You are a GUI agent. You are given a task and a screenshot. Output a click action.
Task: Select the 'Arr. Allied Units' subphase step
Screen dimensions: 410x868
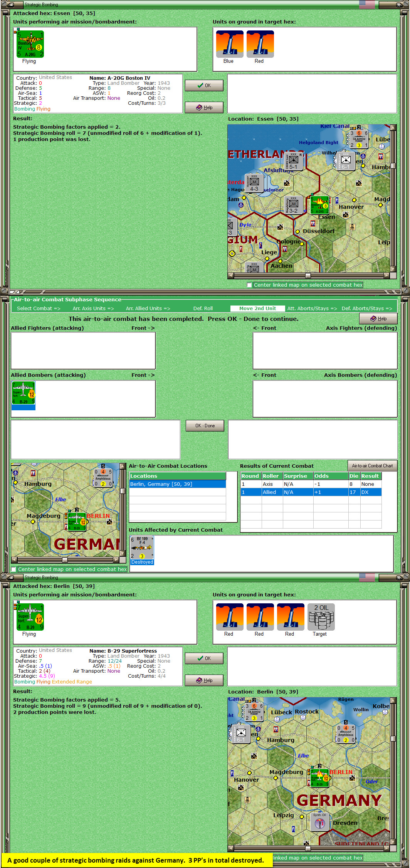148,308
